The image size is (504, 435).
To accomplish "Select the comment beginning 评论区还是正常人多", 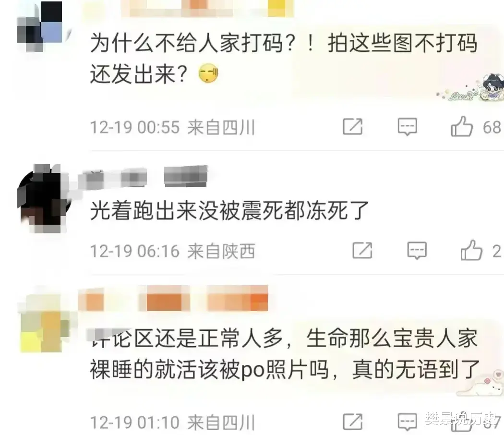I will click(x=285, y=354).
